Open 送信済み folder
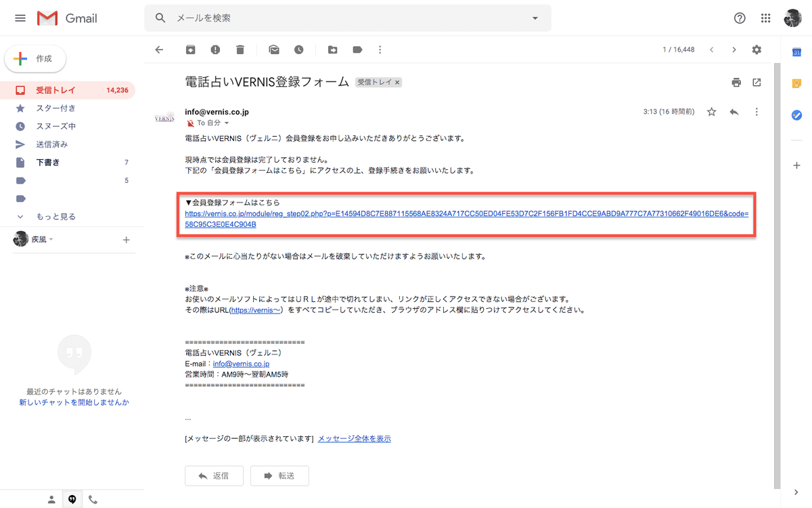812x508 pixels. click(x=68, y=144)
